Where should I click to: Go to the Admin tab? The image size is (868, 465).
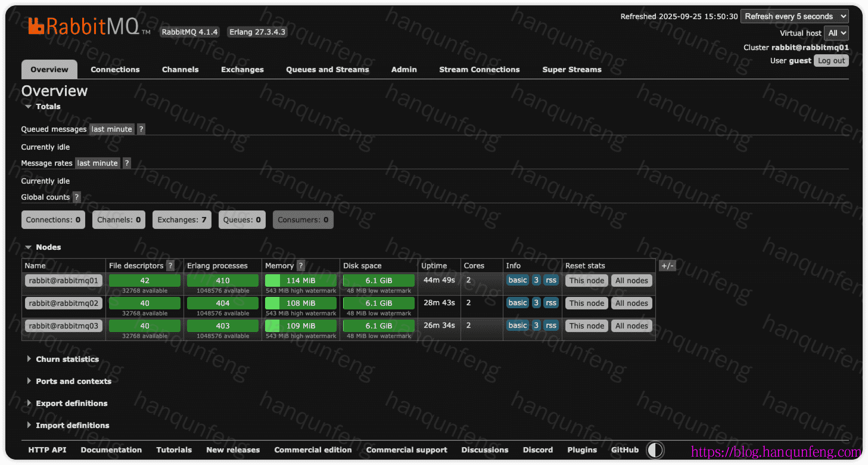click(x=404, y=70)
